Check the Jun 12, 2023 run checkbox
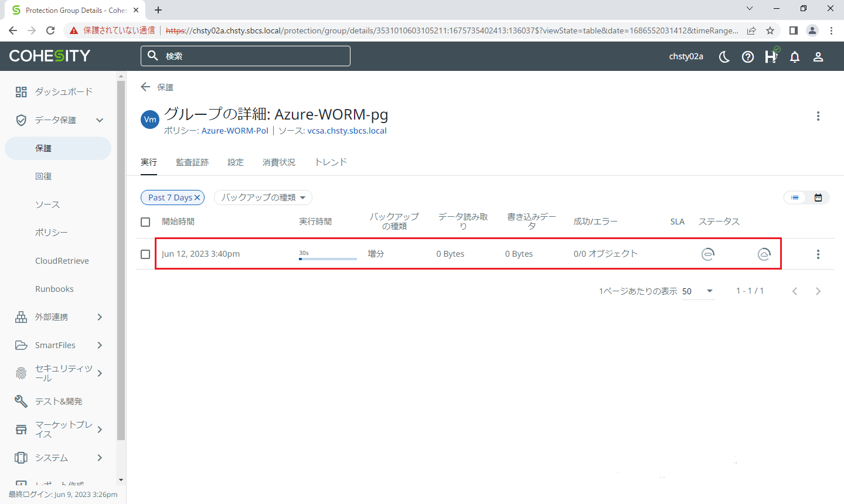Image resolution: width=844 pixels, height=504 pixels. point(145,254)
